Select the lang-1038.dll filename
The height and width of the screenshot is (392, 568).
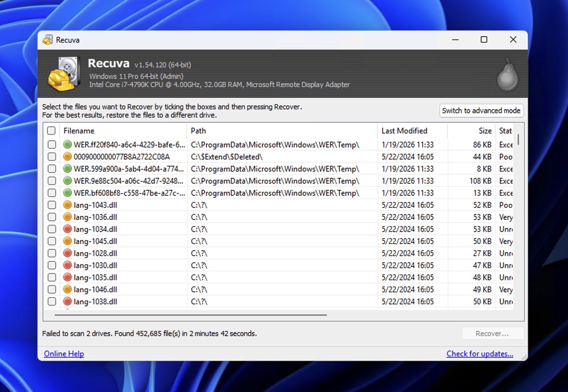tap(95, 301)
